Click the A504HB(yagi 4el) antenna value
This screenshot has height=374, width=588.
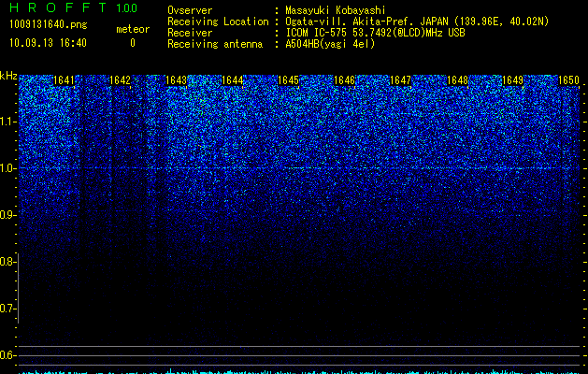pyautogui.click(x=330, y=44)
